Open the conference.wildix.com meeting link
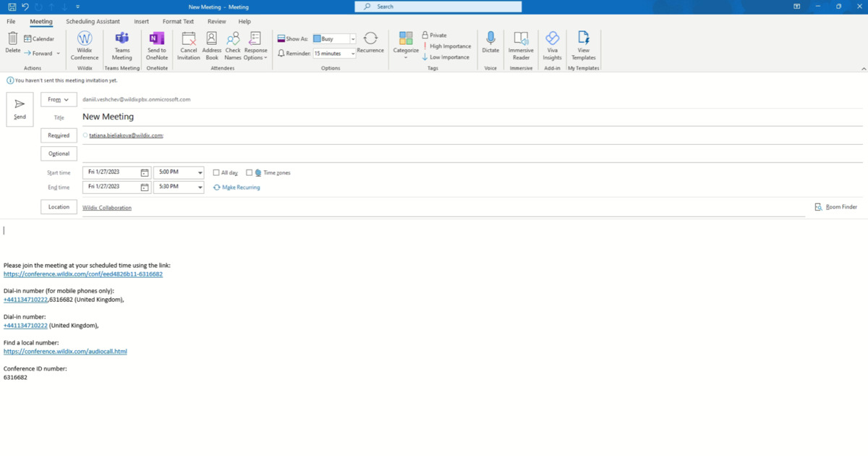Viewport: 868px width, 456px height. [82, 274]
